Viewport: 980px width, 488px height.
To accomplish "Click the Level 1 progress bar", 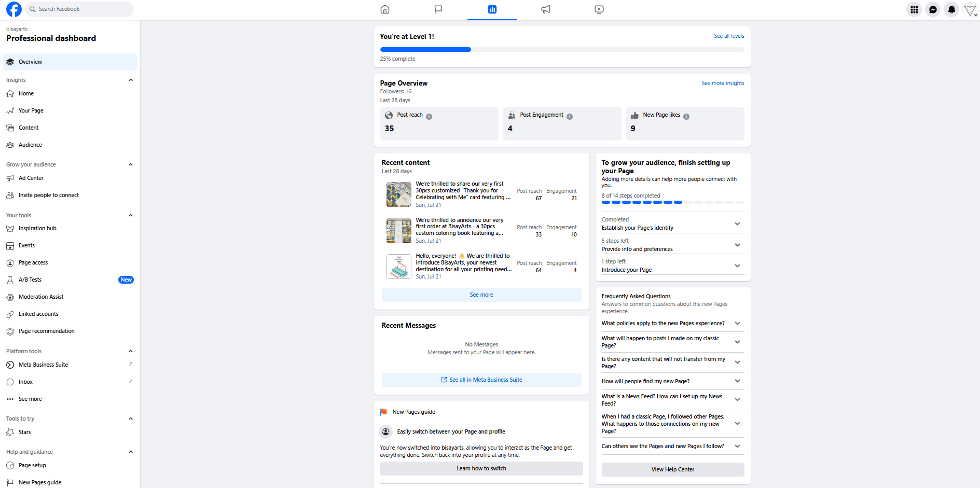I will 562,50.
